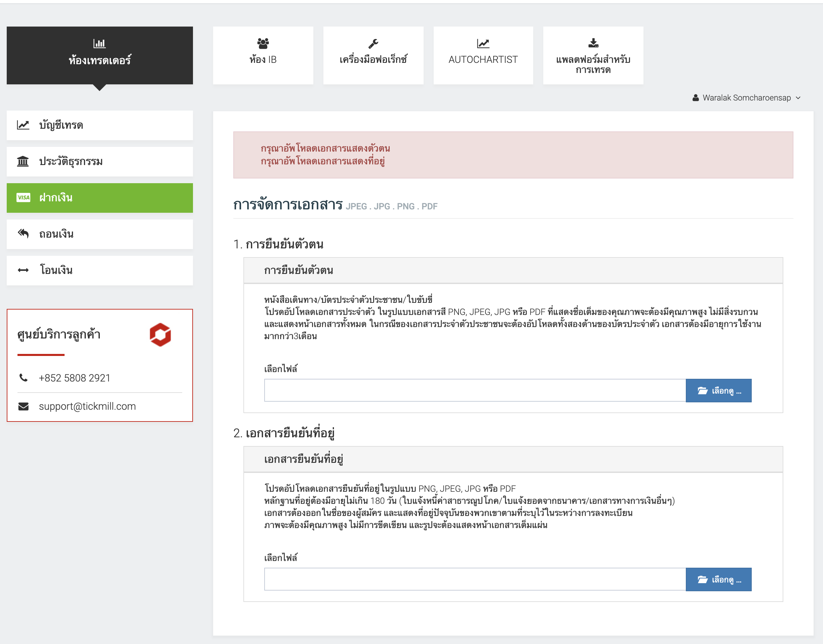Click the users group icon for ห้อง IB
The width and height of the screenshot is (823, 644).
263,43
